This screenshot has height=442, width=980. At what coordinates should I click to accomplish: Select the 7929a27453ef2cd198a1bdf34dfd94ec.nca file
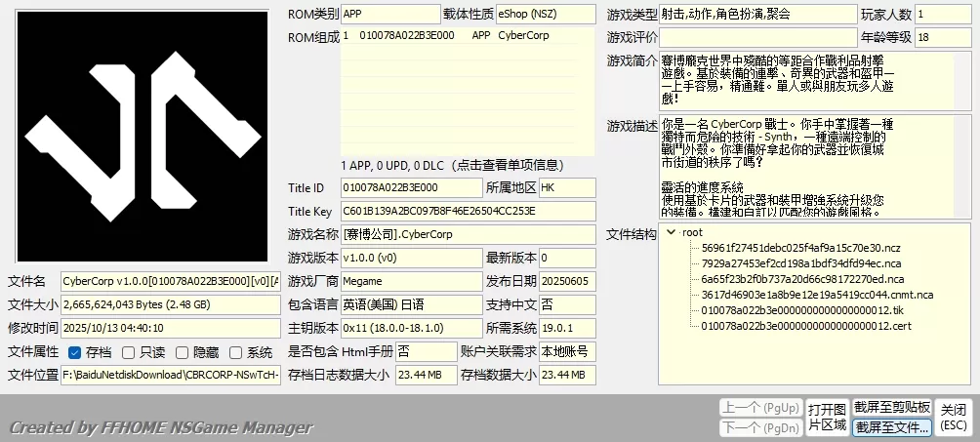pos(801,263)
